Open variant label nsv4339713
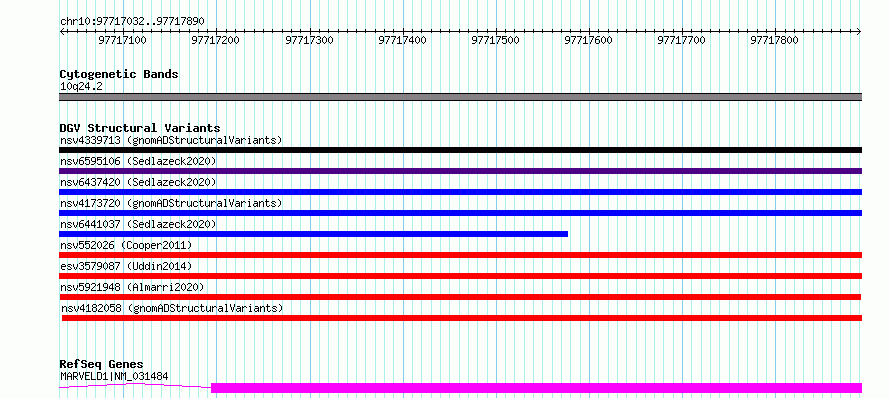Viewport: 890px width, 398px height. coord(171,140)
